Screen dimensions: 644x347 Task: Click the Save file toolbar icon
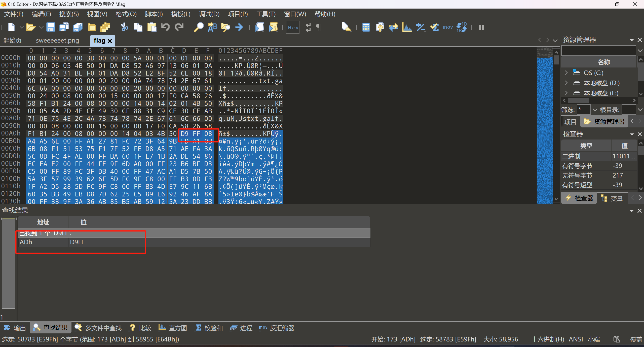pos(51,27)
